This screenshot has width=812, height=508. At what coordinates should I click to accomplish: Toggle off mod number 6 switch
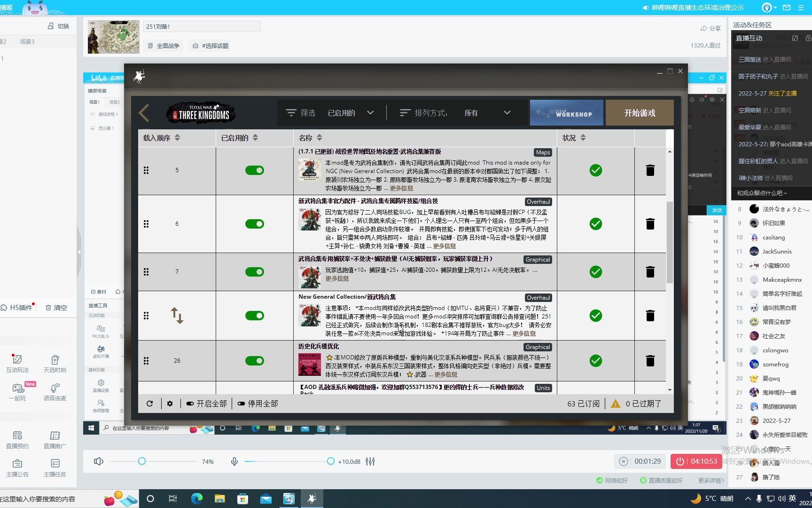click(255, 224)
